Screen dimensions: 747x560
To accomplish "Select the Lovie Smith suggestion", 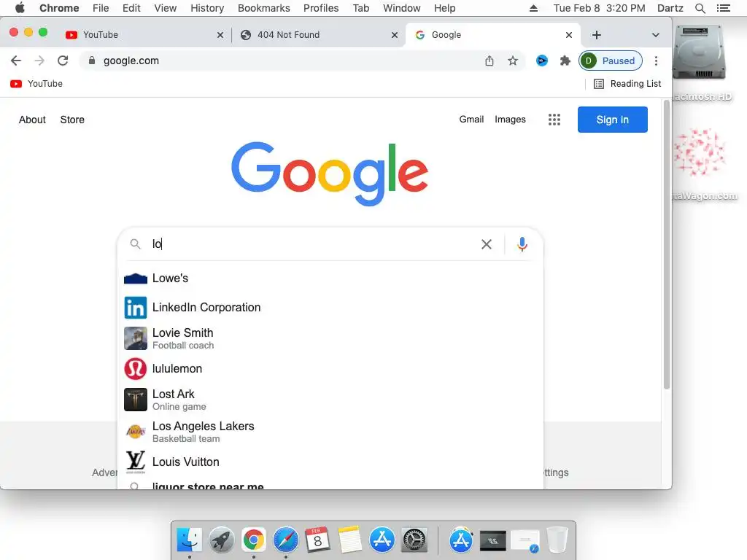I will (330, 338).
